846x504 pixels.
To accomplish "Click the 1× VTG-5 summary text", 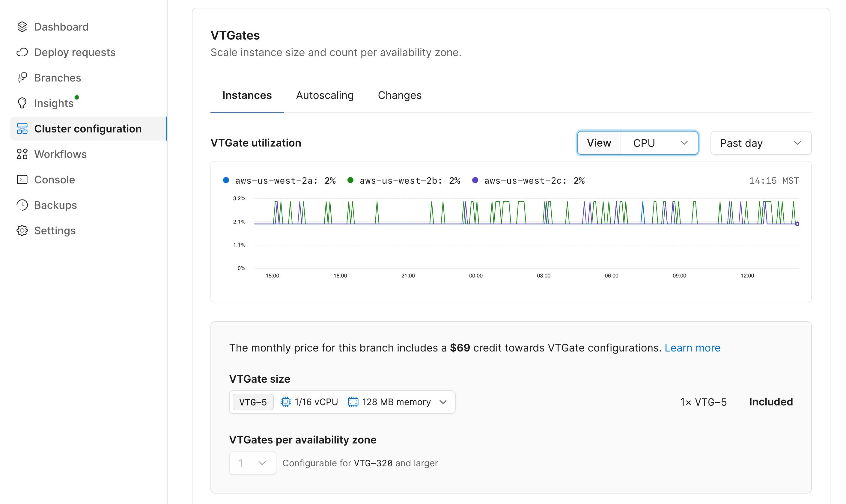I will pyautogui.click(x=703, y=402).
